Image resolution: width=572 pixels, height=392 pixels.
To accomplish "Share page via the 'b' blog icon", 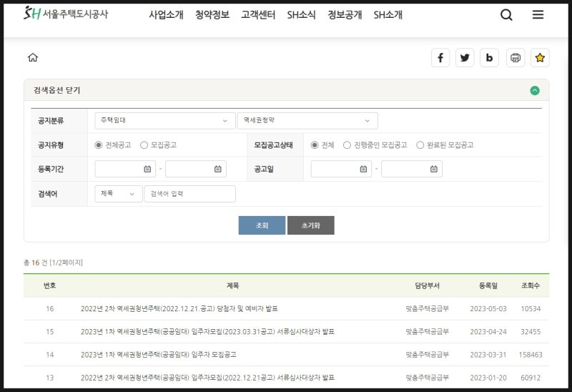I will pyautogui.click(x=489, y=58).
